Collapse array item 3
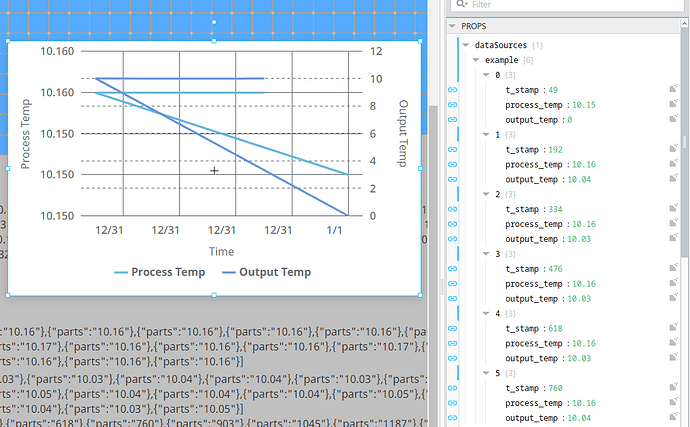 (486, 254)
